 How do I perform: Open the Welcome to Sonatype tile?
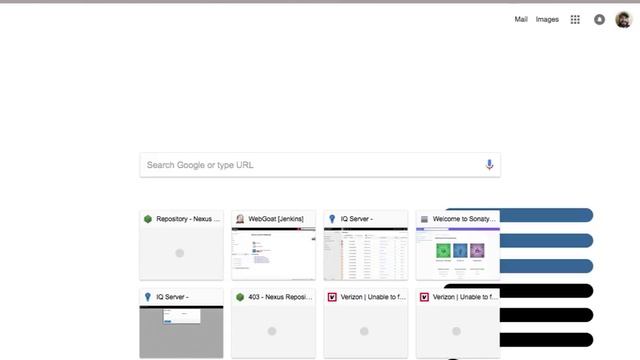(458, 245)
